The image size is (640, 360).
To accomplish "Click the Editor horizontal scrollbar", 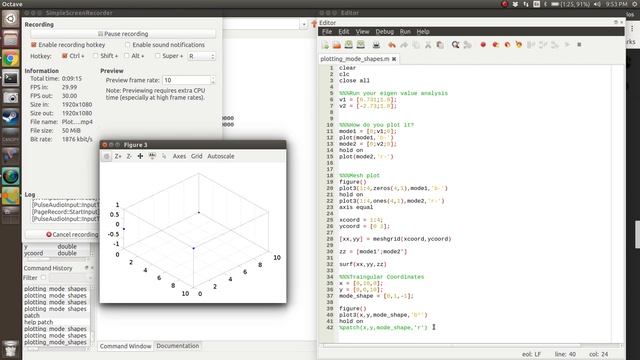I will click(x=471, y=346).
